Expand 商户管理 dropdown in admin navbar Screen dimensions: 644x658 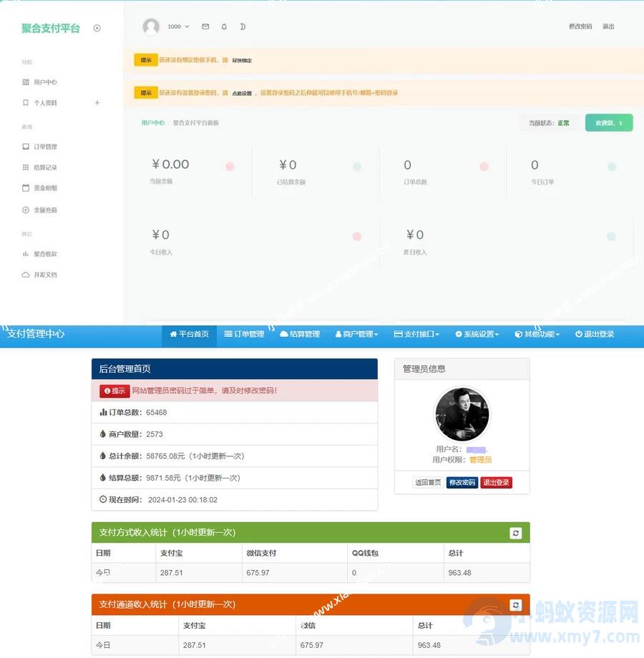(x=356, y=334)
